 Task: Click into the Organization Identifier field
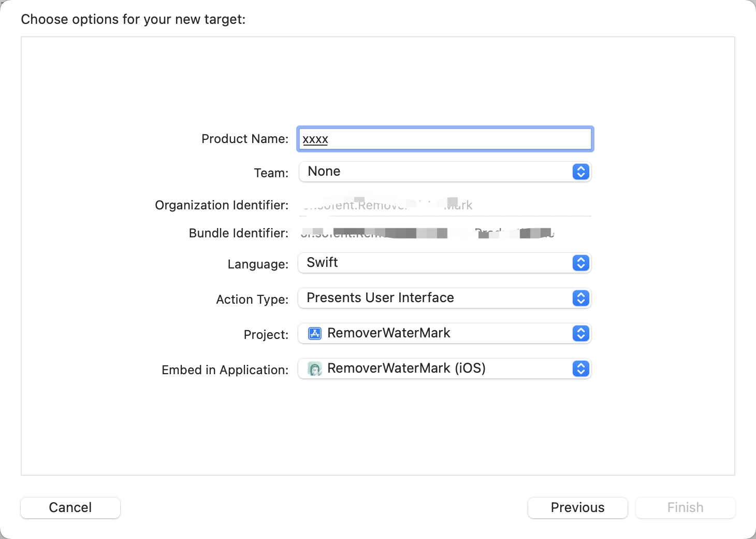tap(444, 205)
